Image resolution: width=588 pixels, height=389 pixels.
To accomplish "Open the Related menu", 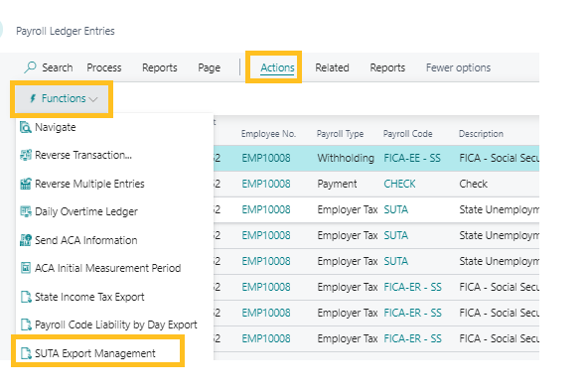I will [x=332, y=67].
